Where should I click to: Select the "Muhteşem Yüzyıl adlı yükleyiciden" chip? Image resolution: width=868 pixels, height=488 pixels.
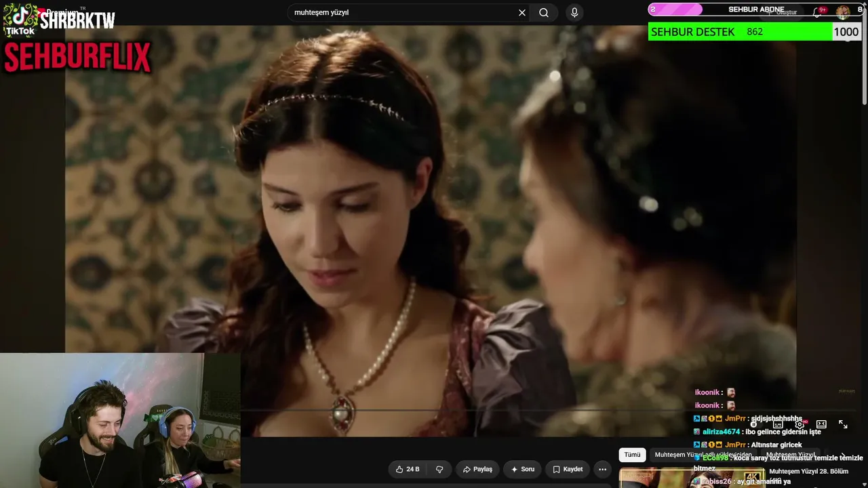coord(703,455)
